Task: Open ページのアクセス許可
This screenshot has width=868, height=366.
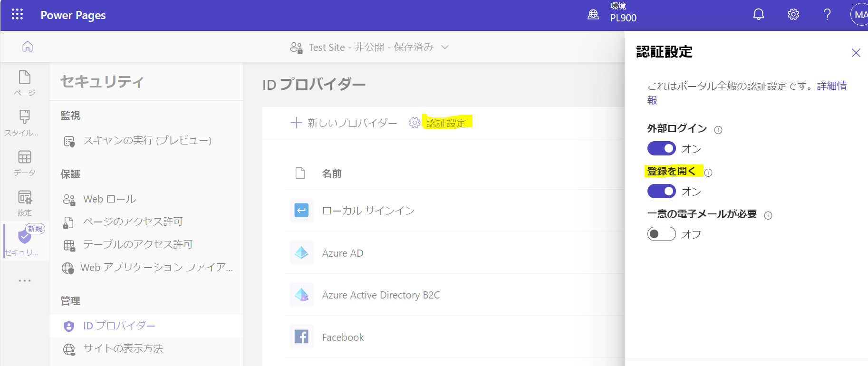Action: (x=133, y=222)
